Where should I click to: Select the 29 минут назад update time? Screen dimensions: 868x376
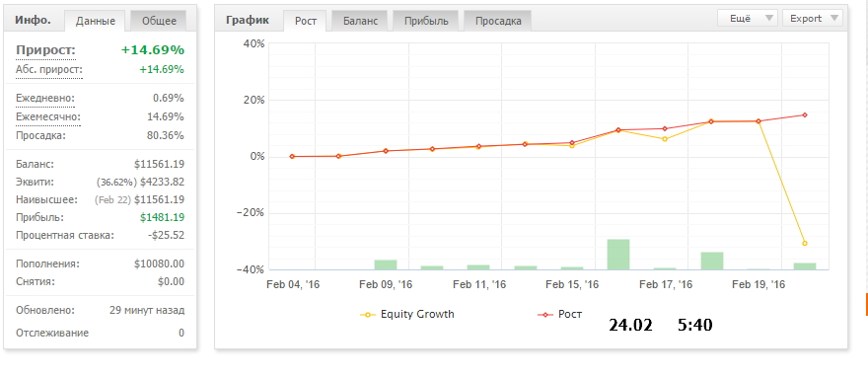(147, 311)
